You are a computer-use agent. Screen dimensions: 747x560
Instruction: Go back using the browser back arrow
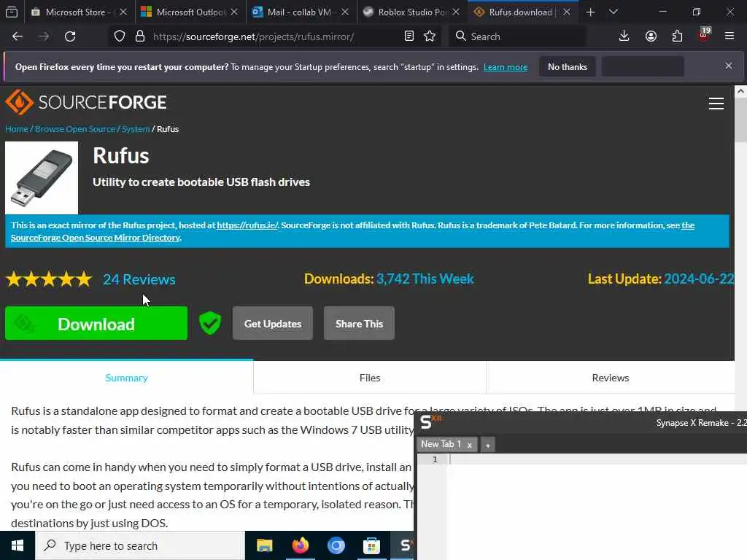pyautogui.click(x=18, y=36)
